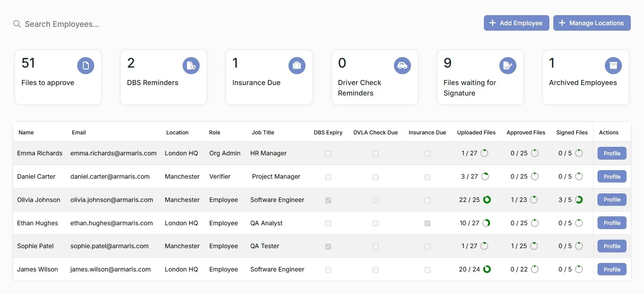Click Emma Richards' approved files progress ring
The width and height of the screenshot is (644, 294).
[x=535, y=153]
